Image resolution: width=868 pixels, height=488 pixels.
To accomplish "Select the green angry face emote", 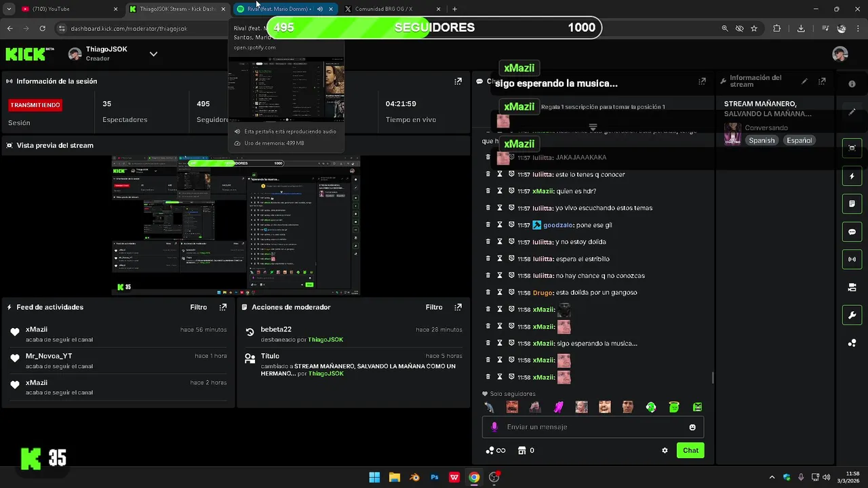I will [697, 407].
